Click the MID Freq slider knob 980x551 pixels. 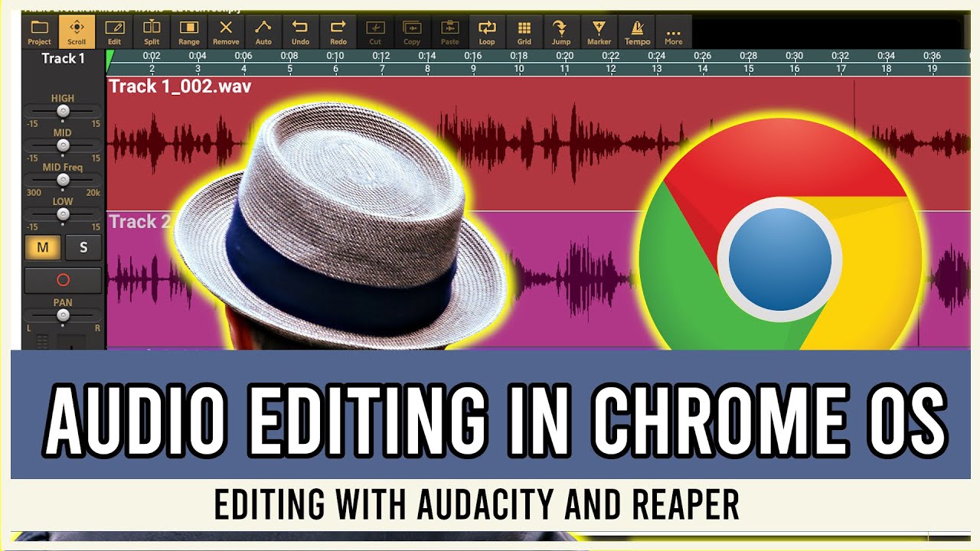(x=63, y=180)
